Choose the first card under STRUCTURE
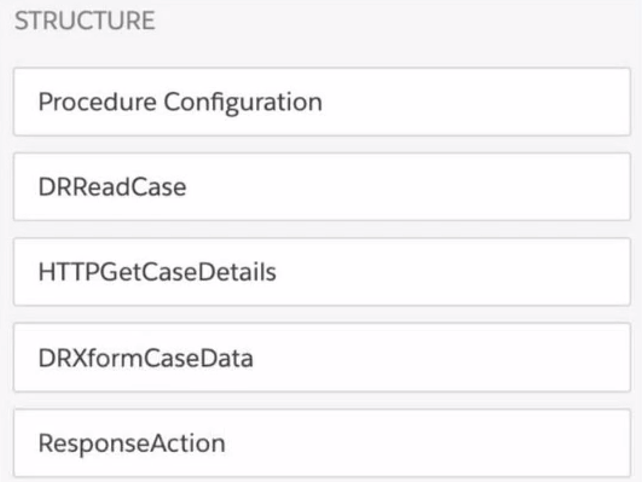The width and height of the screenshot is (642, 482). (321, 101)
